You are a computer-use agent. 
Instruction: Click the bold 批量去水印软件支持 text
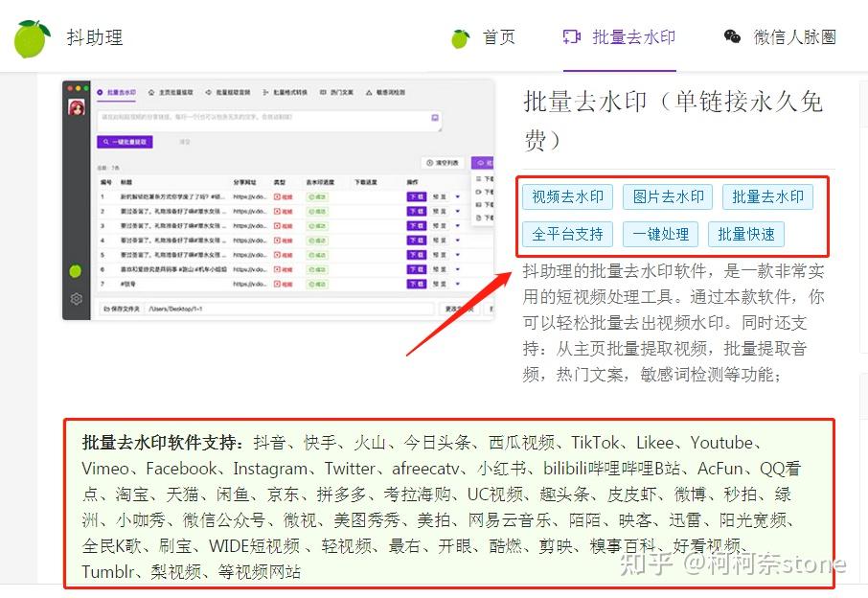[x=162, y=443]
